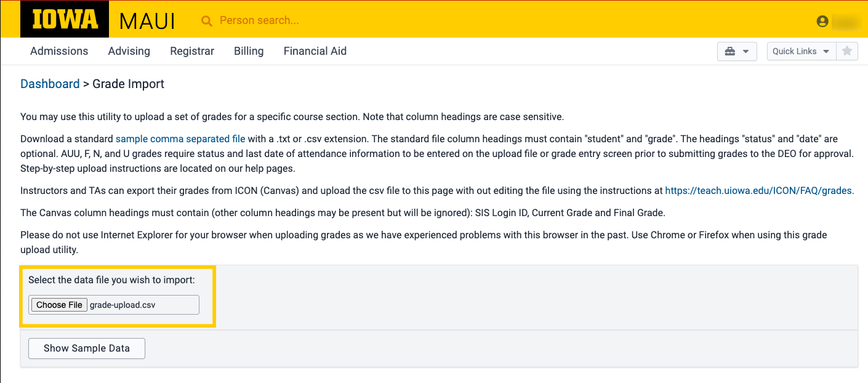
Task: Click the Show Sample Data button
Action: click(x=87, y=348)
